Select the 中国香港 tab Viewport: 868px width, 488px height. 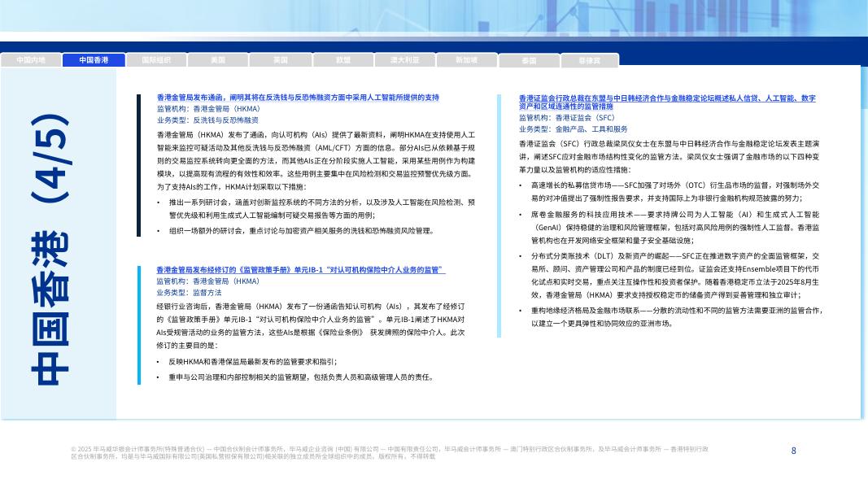[94, 59]
